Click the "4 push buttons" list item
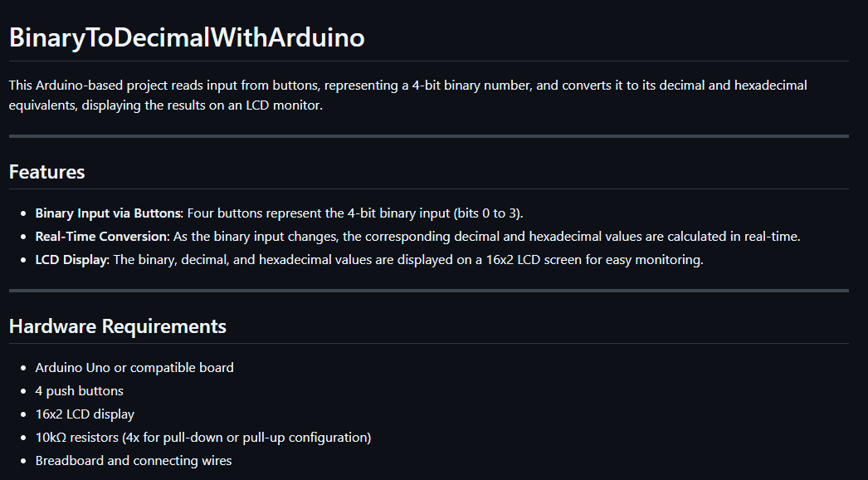Screen dimensions: 868x480 (79, 390)
